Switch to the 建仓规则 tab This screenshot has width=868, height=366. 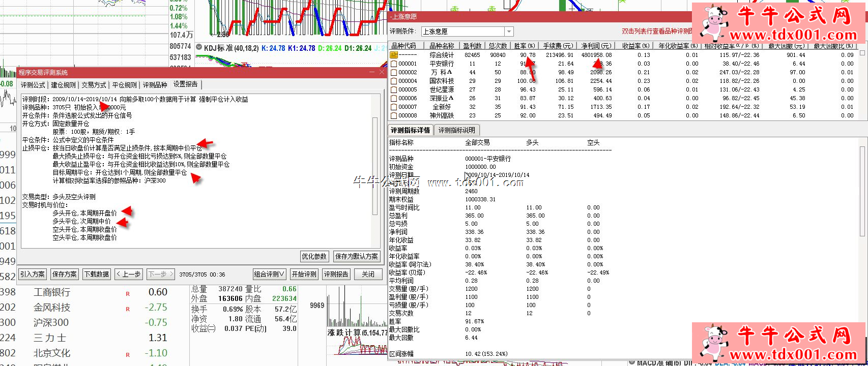click(64, 85)
